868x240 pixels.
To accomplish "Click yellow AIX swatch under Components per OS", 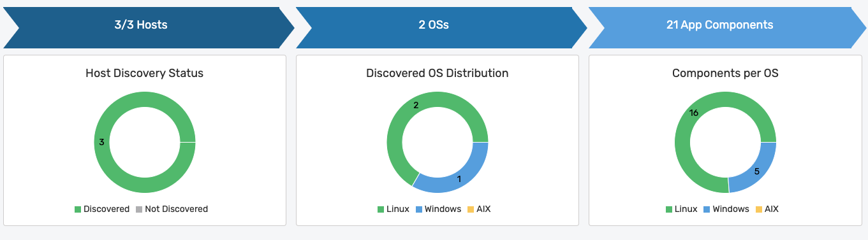I will pyautogui.click(x=759, y=209).
